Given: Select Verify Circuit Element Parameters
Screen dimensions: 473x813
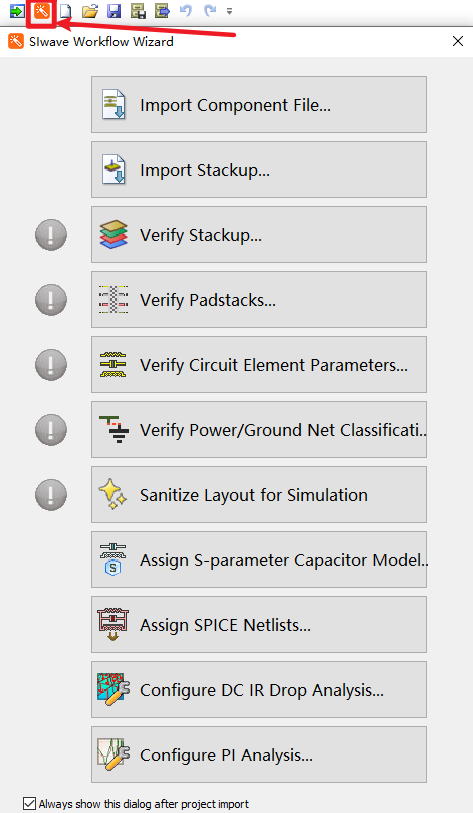Looking at the screenshot, I should tap(259, 365).
